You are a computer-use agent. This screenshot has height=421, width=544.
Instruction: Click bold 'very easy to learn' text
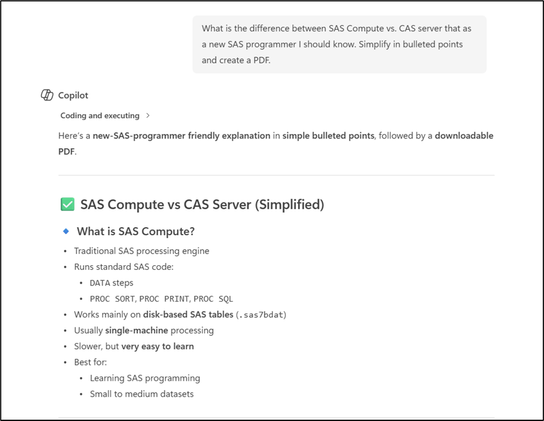click(x=158, y=346)
